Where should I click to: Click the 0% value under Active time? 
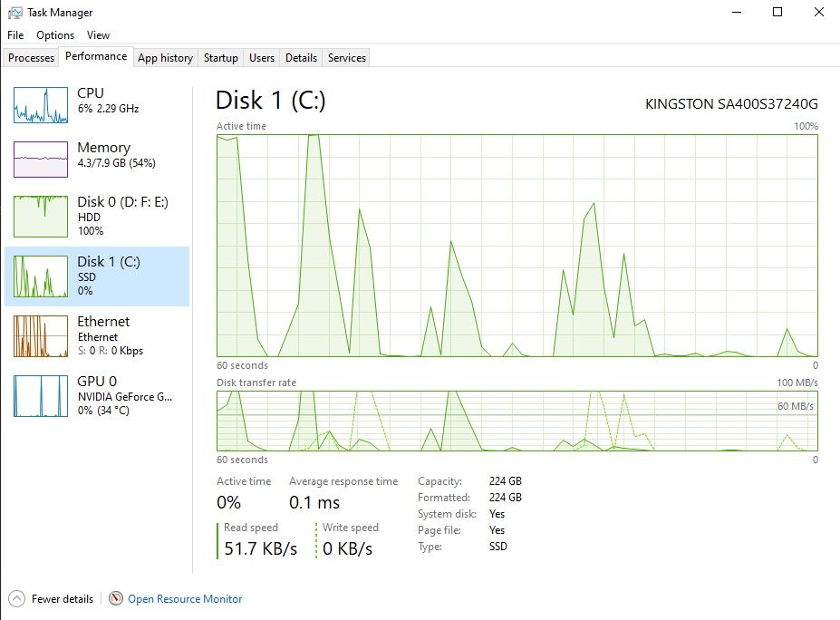(x=228, y=503)
